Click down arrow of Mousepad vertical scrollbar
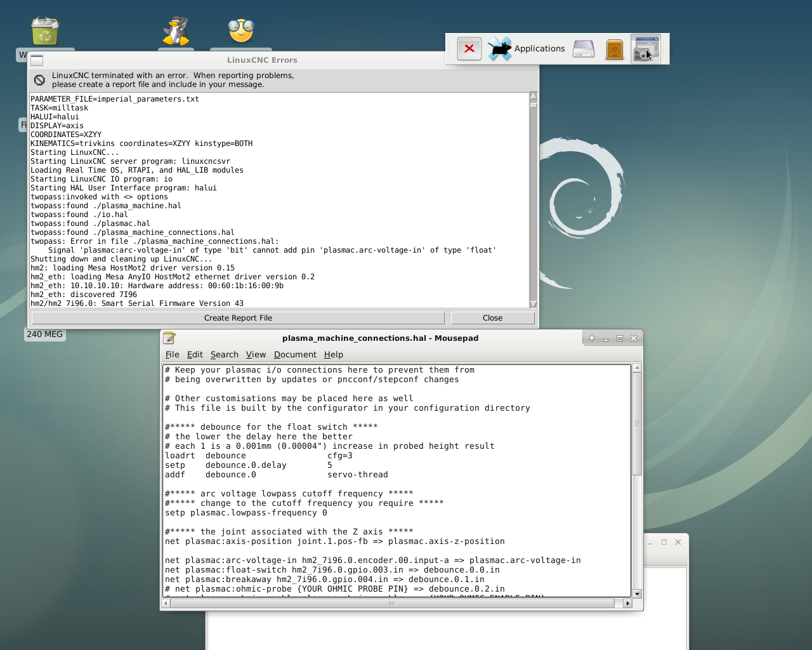Screen dimensions: 812x650 tap(637, 594)
